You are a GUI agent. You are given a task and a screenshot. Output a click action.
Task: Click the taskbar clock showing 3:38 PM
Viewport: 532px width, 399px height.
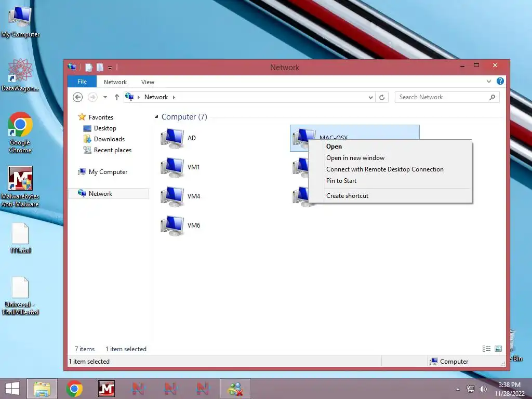(x=509, y=389)
